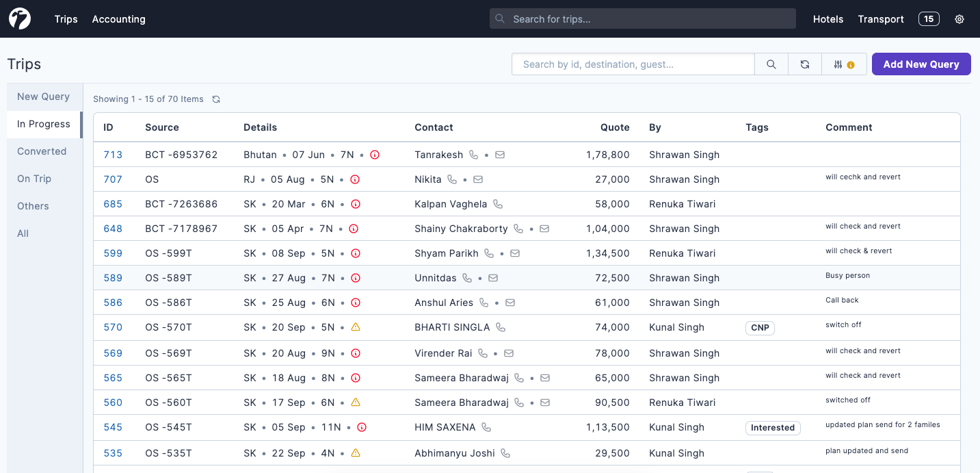This screenshot has height=473, width=980.
Task: Open the settings gear icon
Action: tap(959, 19)
